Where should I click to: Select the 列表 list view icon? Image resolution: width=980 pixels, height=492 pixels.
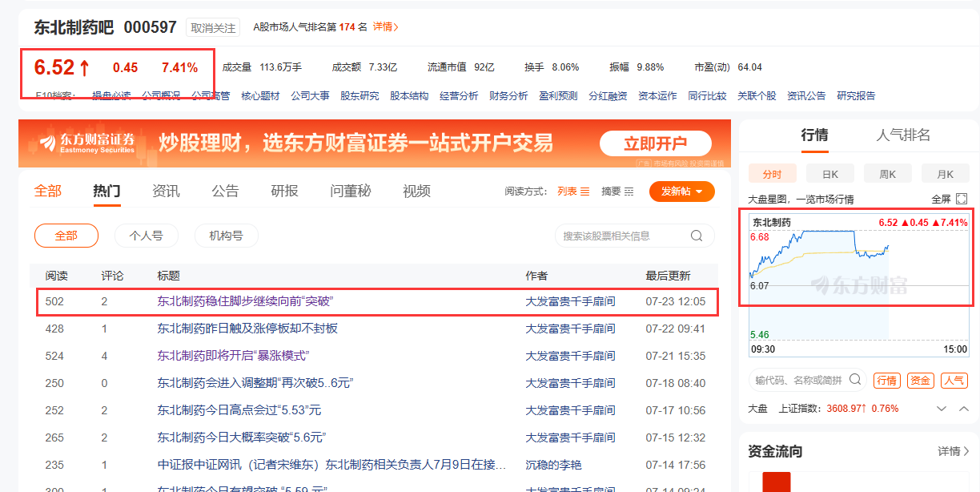tap(584, 192)
